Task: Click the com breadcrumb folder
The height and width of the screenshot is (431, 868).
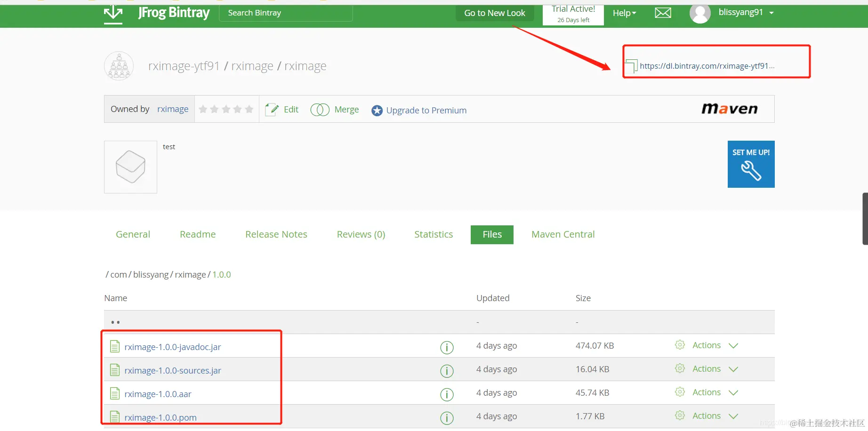Action: pyautogui.click(x=119, y=275)
